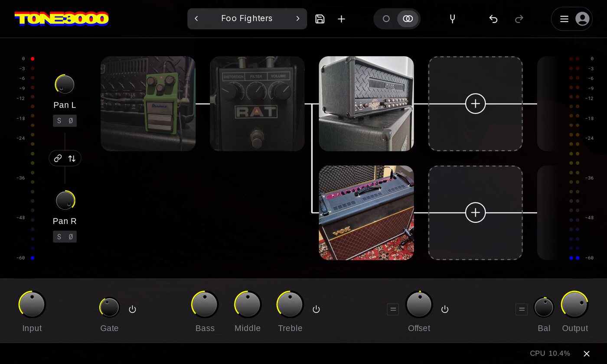Invert phase on the Pan R channel
Viewport: 607px width, 364px height.
(x=71, y=237)
